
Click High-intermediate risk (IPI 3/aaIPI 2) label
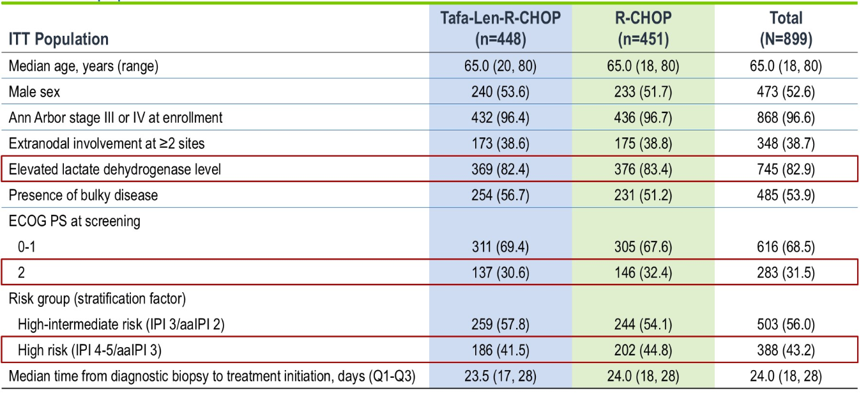pyautogui.click(x=126, y=325)
